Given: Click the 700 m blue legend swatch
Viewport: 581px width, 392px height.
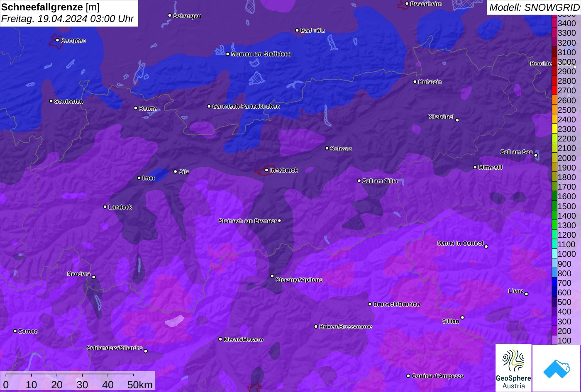Looking at the screenshot, I should [554, 283].
